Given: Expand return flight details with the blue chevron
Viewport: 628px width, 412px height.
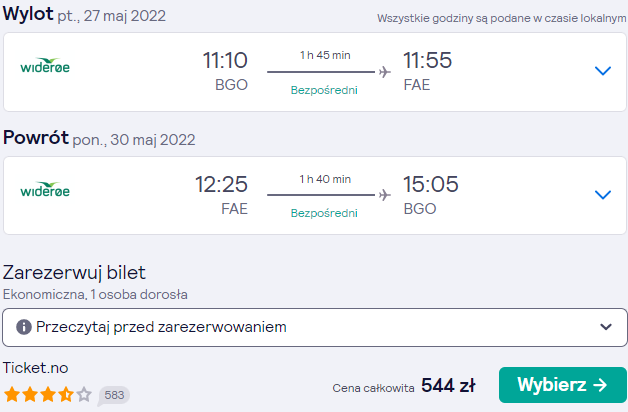Looking at the screenshot, I should pyautogui.click(x=603, y=195).
